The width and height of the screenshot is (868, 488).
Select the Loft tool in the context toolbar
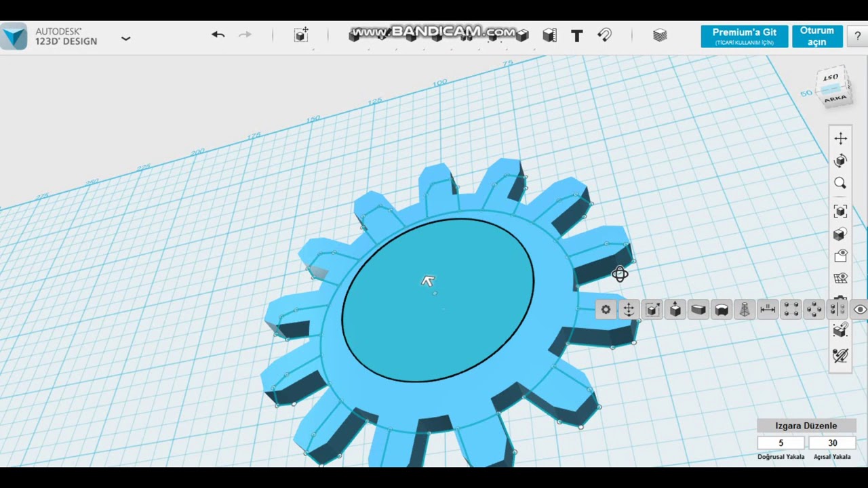click(745, 310)
